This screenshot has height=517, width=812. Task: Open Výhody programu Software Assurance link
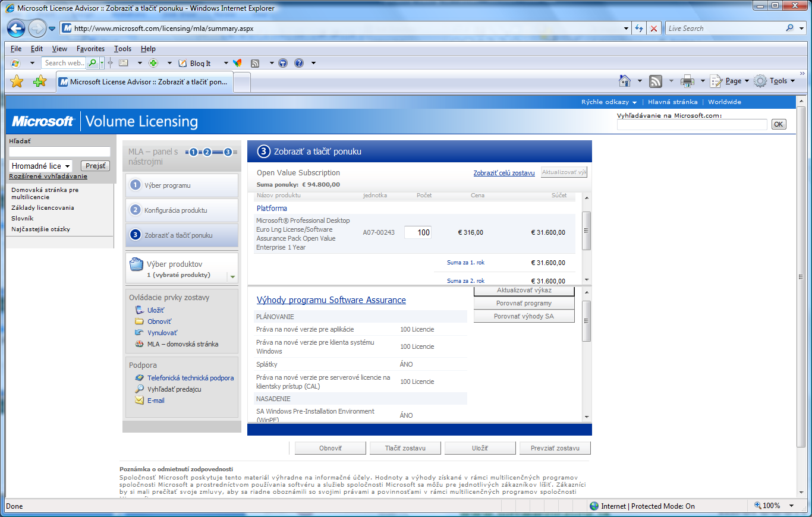click(331, 300)
